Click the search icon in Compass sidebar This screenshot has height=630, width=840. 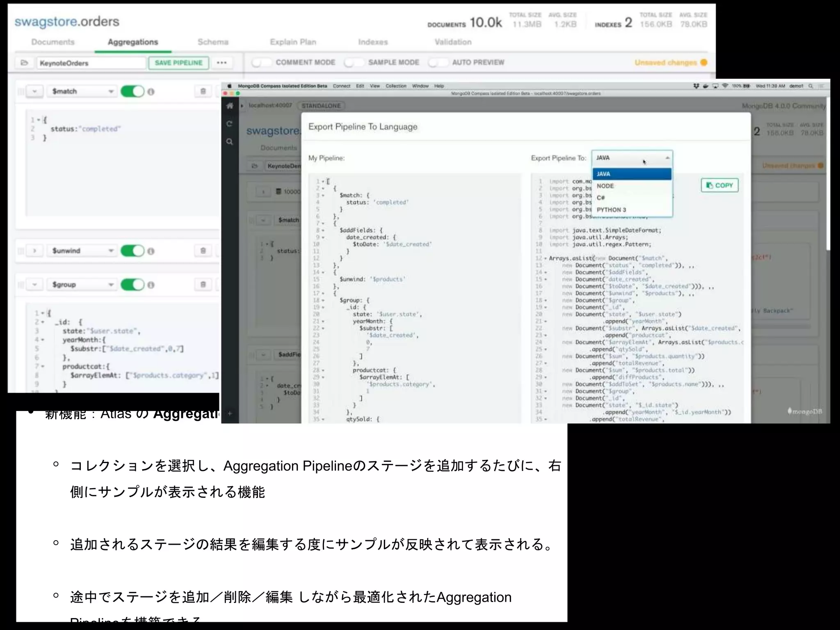[230, 142]
